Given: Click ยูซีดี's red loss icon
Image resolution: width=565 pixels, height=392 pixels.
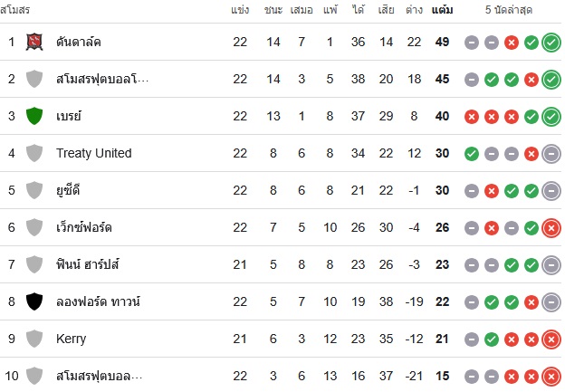Looking at the screenshot, I should [x=492, y=191].
